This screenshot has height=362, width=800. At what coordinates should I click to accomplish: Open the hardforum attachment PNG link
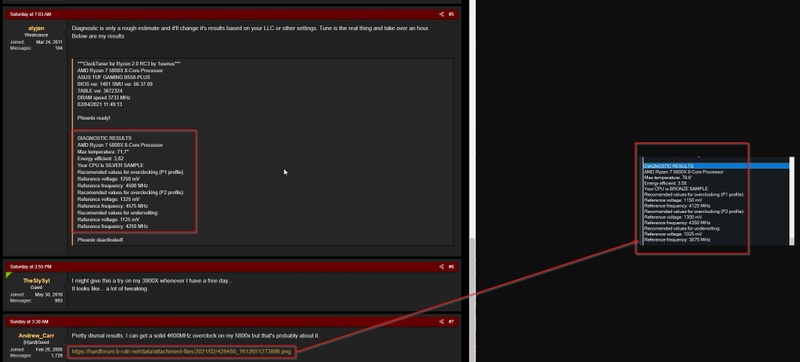click(181, 351)
